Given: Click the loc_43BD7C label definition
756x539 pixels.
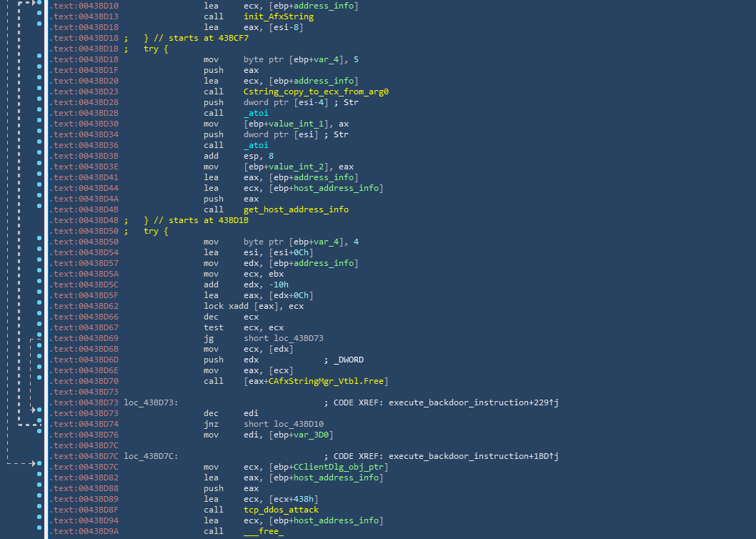Looking at the screenshot, I should pos(150,456).
